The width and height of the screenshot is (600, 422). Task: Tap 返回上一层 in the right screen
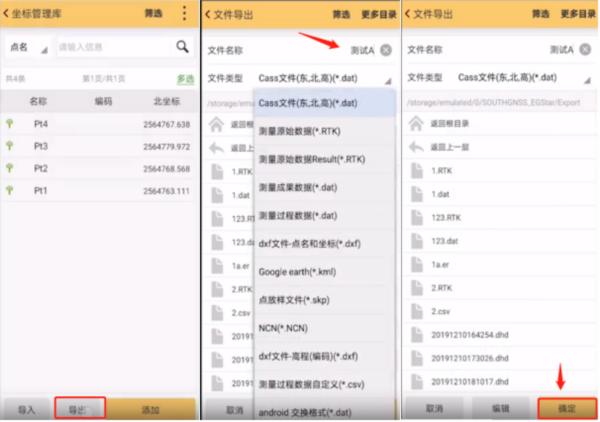coord(450,147)
